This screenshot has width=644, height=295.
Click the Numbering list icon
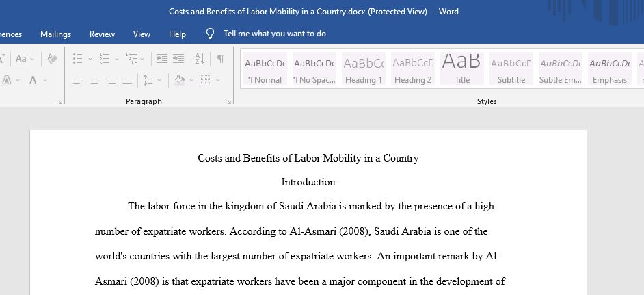[x=105, y=59]
